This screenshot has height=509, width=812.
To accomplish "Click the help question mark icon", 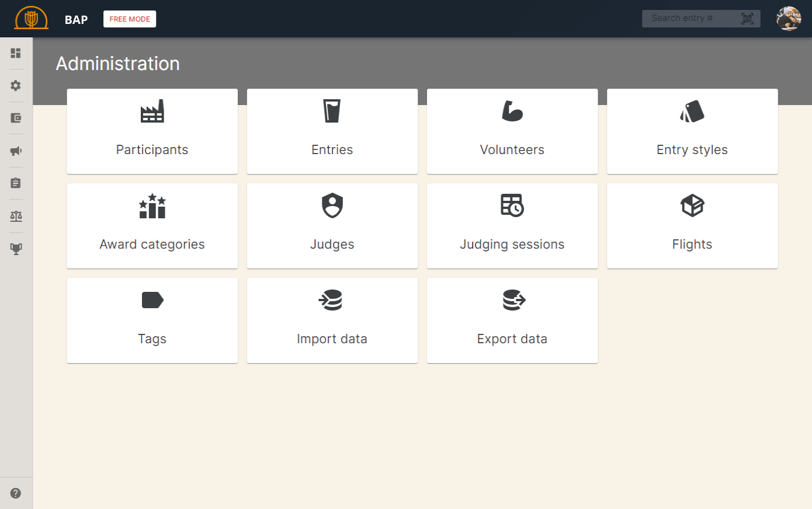I will tap(16, 493).
